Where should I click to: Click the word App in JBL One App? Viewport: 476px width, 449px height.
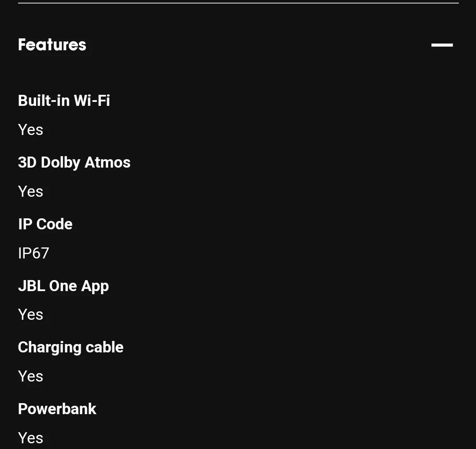[95, 287]
